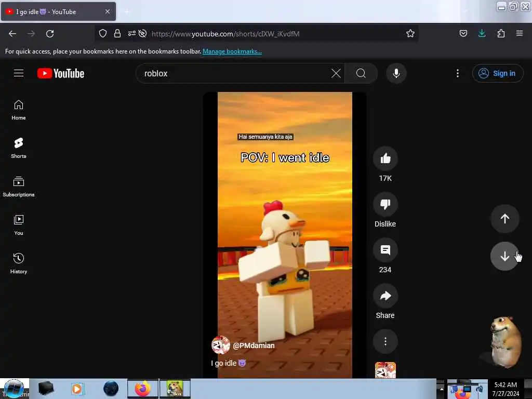The image size is (532, 399).
Task: Open the site permissions icon
Action: coord(131,33)
